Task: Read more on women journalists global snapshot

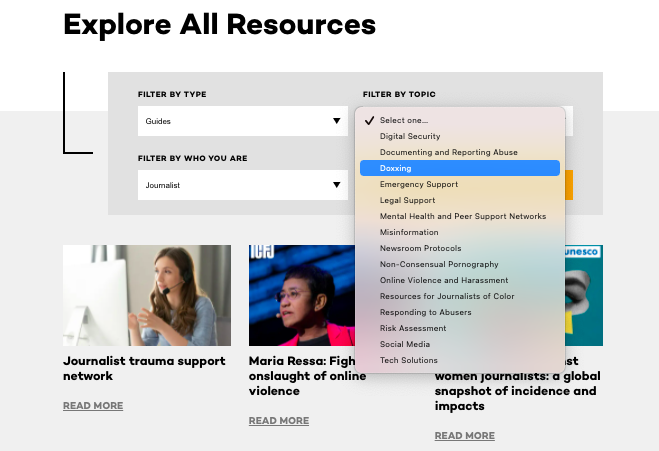Action: (464, 436)
